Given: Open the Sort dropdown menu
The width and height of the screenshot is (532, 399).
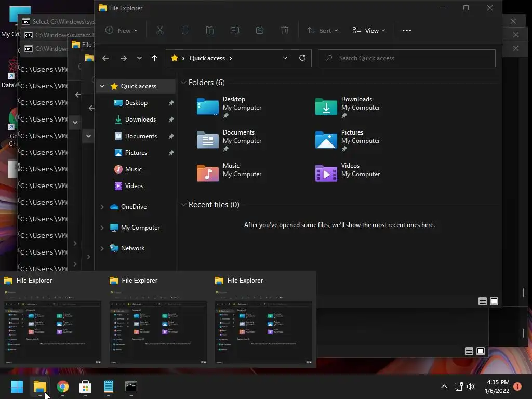Looking at the screenshot, I should point(323,31).
